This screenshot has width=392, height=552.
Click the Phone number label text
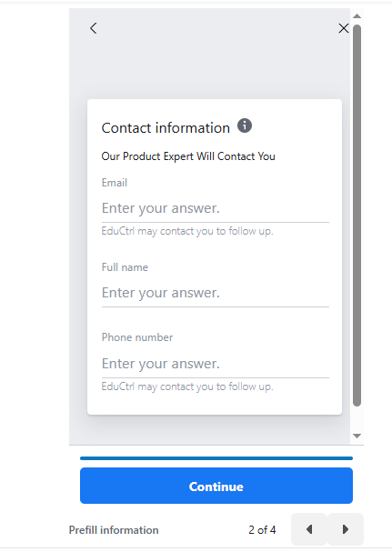pyautogui.click(x=137, y=337)
